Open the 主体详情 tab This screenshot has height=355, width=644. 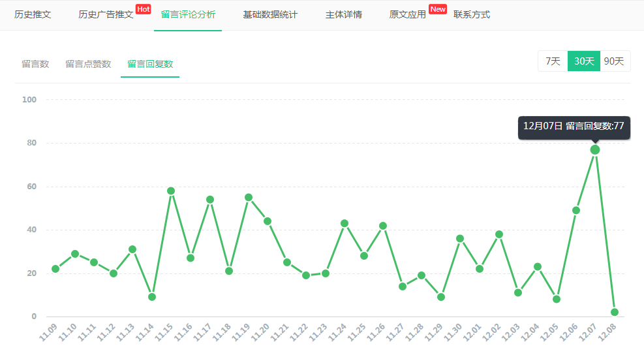click(344, 15)
